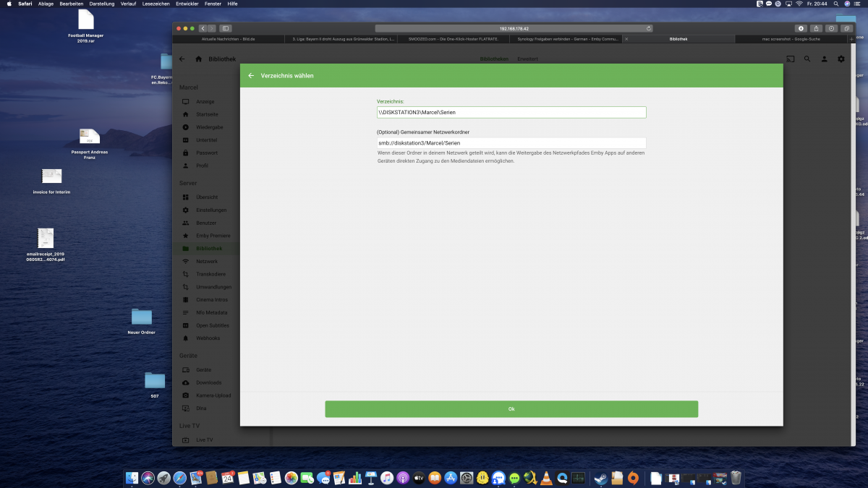Open Einstellungen in the sidebar
This screenshot has width=868, height=488.
coord(211,210)
